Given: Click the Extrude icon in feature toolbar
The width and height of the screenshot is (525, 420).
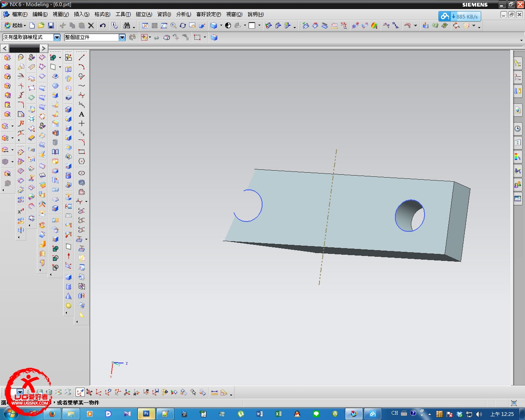Looking at the screenshot, I should 68,69.
